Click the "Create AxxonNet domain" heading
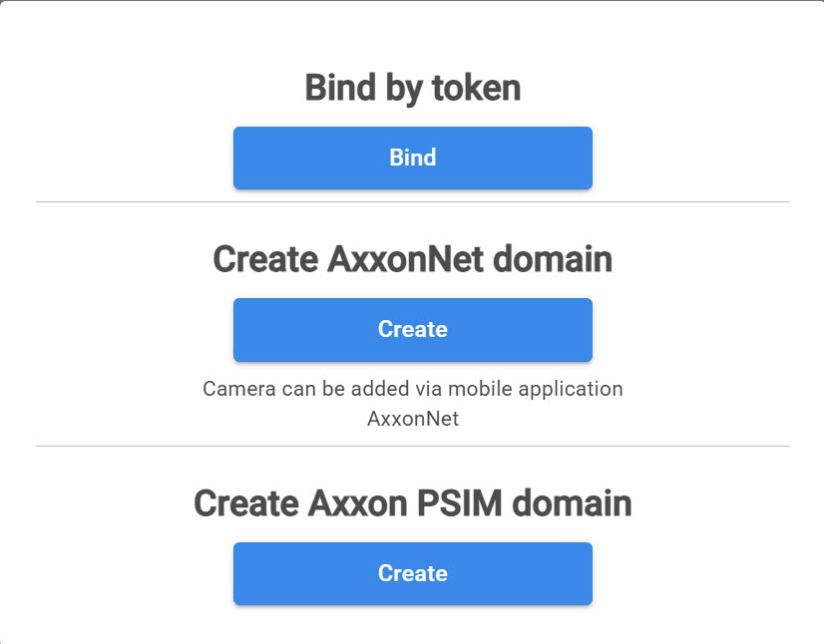Screen dimensions: 824x644 click(x=412, y=260)
